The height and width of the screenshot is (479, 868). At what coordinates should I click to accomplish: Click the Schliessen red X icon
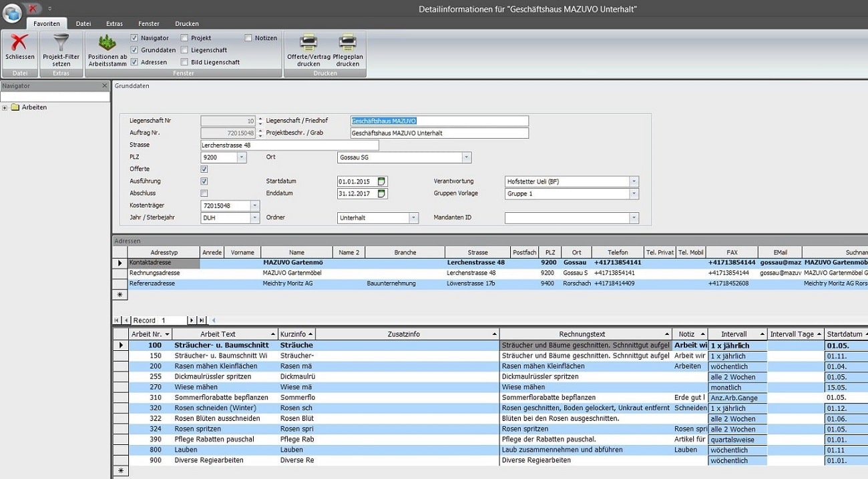(x=19, y=43)
